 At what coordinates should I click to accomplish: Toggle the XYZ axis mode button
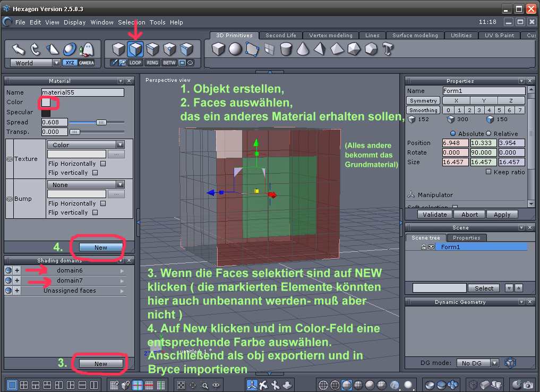[70, 63]
